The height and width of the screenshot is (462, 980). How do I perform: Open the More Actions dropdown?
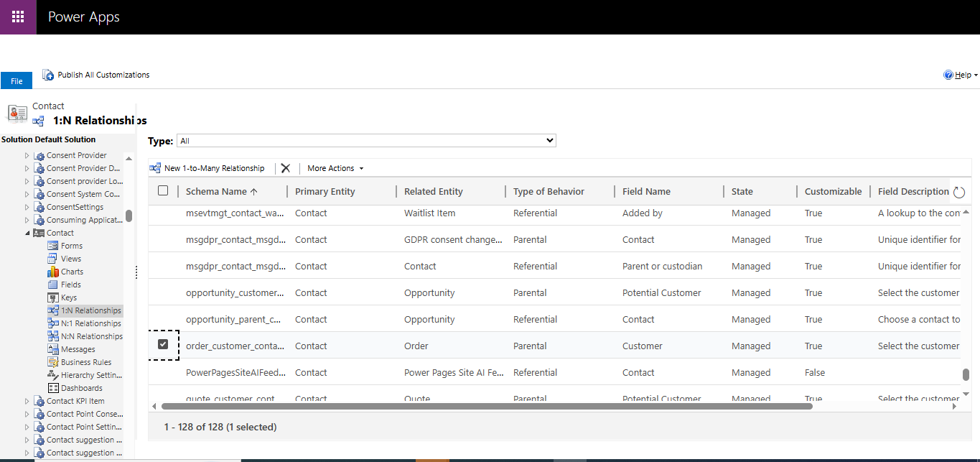(335, 168)
